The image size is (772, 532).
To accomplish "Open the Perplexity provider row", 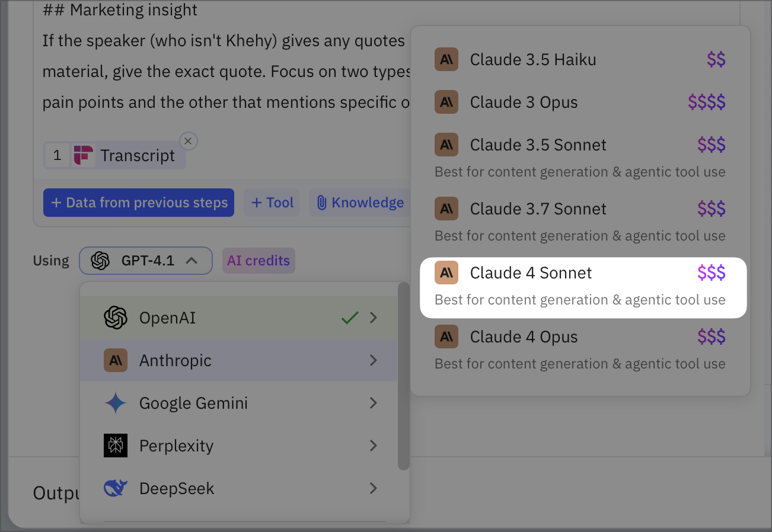I will 239,446.
